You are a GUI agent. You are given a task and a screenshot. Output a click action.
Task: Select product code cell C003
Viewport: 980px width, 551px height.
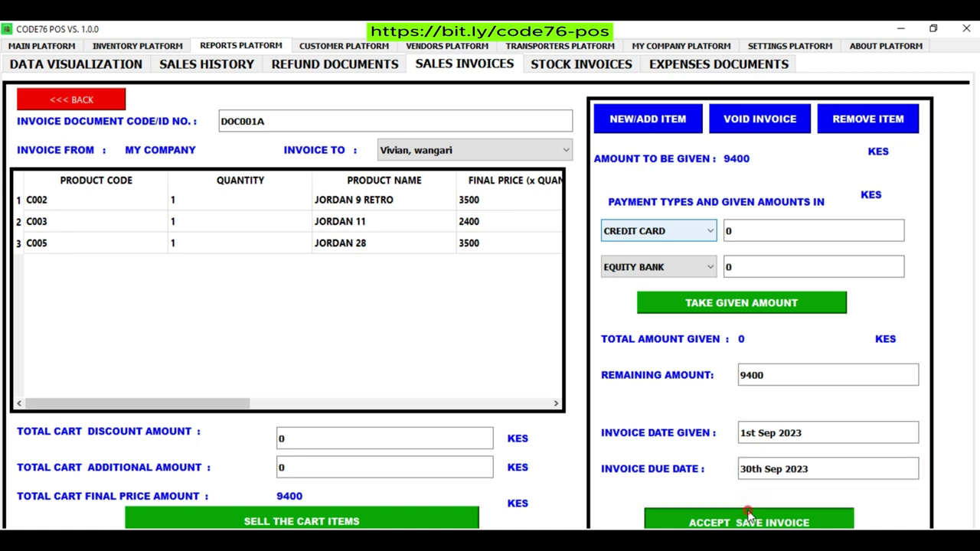(x=96, y=221)
